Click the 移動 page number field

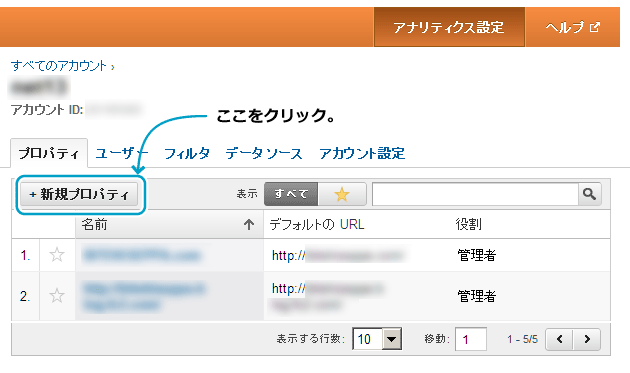click(x=471, y=339)
